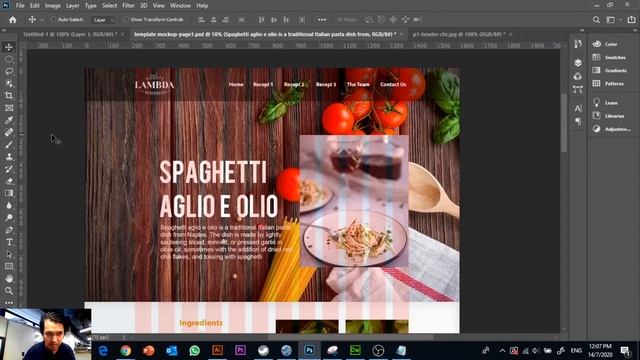Select the Object Selection tool
Image resolution: width=640 pixels, height=360 pixels.
(x=9, y=84)
